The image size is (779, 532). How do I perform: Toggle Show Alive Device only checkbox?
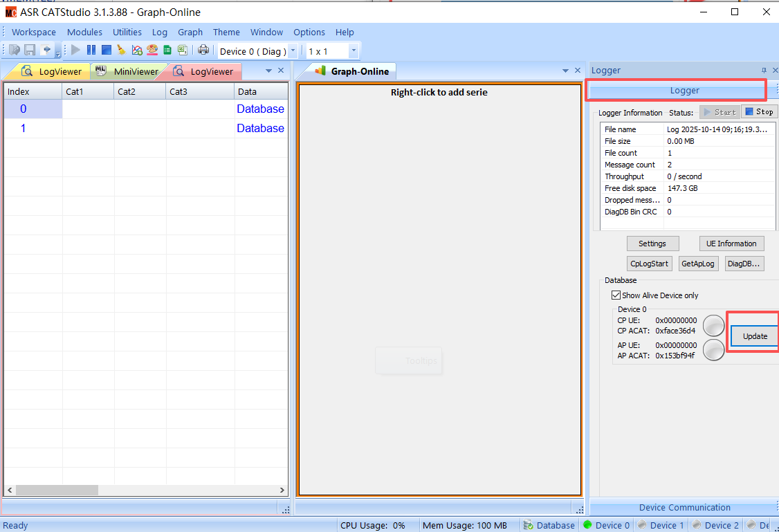pos(616,295)
